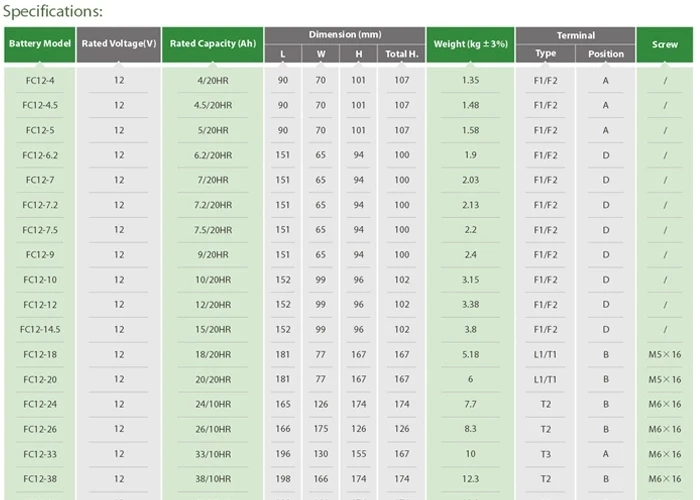Click the Terminal group header
The image size is (700, 500).
click(576, 35)
